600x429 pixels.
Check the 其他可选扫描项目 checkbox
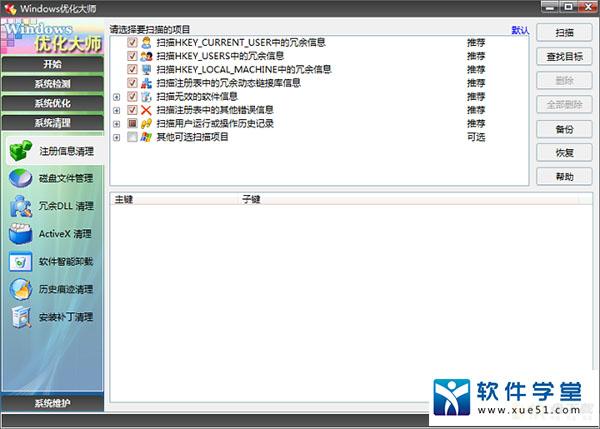pyautogui.click(x=132, y=137)
